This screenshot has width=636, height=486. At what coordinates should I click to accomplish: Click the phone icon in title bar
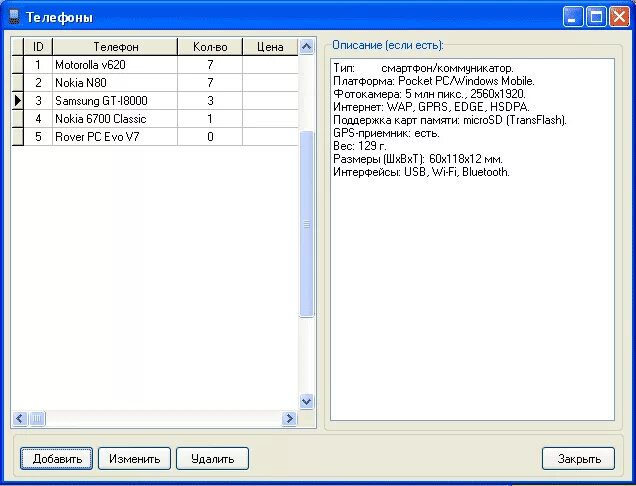[x=14, y=17]
